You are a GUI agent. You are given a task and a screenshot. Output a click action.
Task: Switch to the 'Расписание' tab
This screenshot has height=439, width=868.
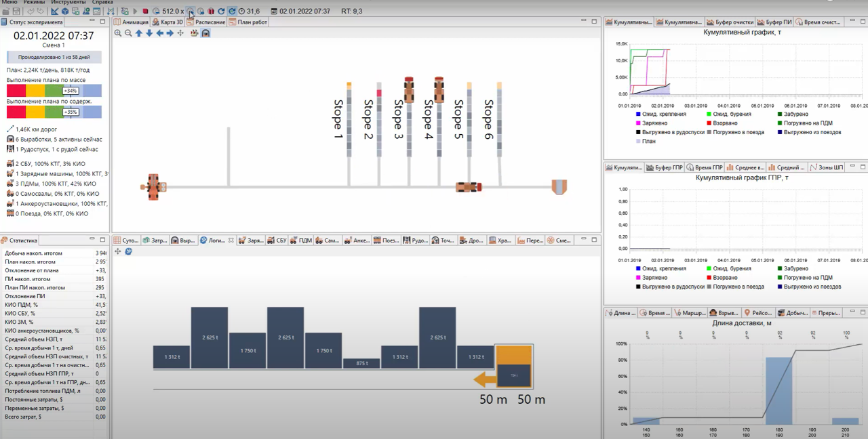tap(207, 22)
